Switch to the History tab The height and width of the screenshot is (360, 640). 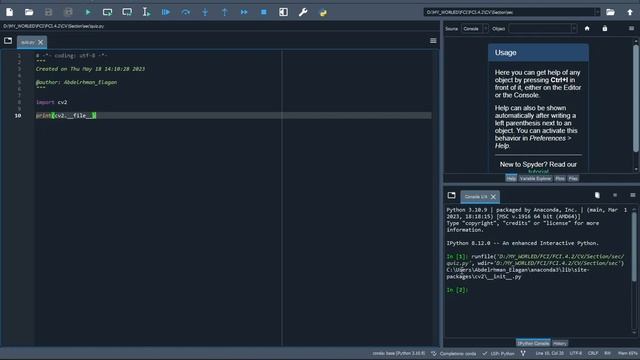[x=560, y=343]
